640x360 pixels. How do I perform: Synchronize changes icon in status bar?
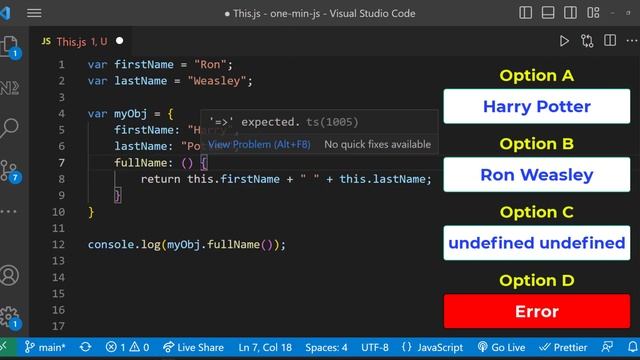click(85, 347)
